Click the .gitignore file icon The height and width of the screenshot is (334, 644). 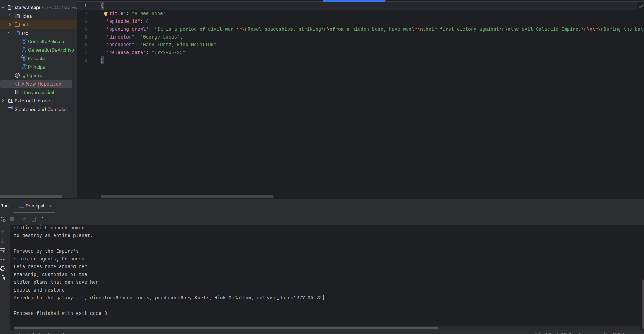tap(17, 75)
